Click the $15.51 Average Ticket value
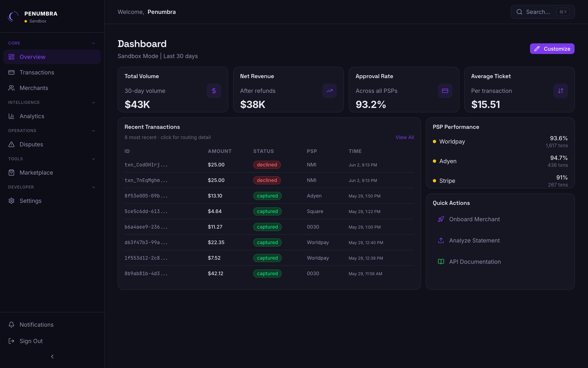Screen dimensions: 588x368 click(x=486, y=105)
